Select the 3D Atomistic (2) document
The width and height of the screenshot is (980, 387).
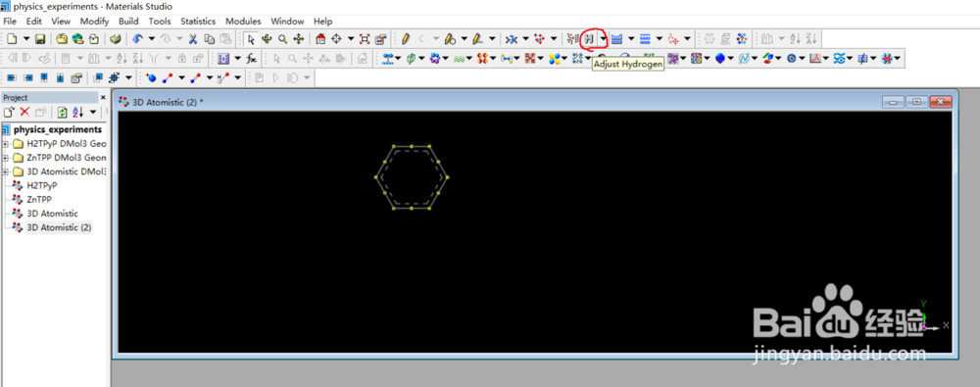(59, 227)
